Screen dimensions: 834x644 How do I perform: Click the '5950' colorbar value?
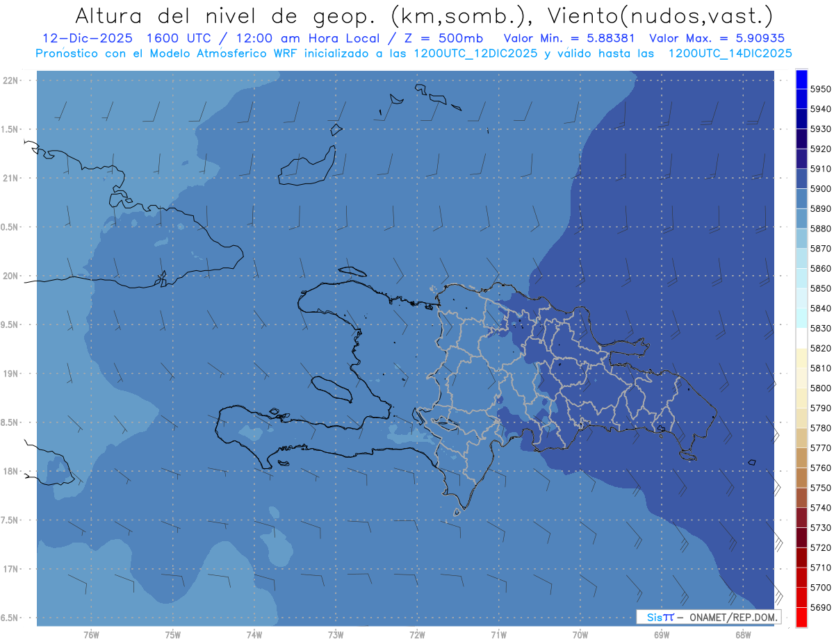point(821,89)
